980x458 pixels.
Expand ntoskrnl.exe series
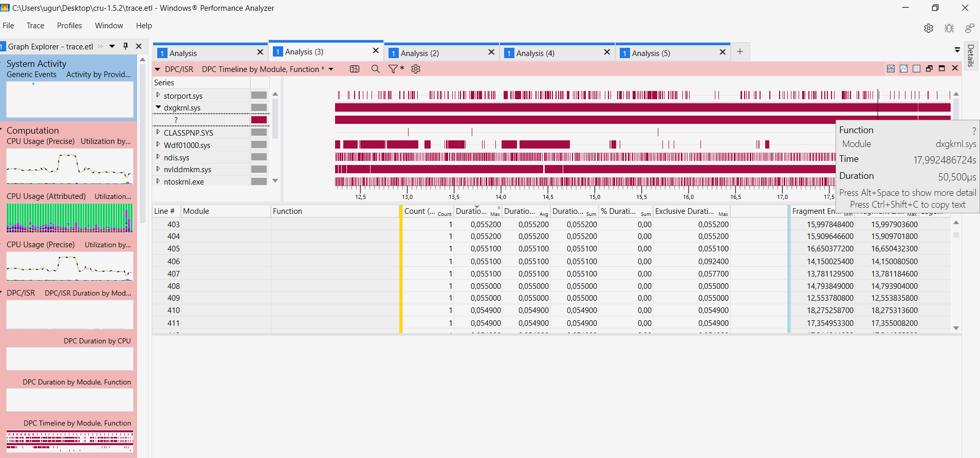pos(158,181)
